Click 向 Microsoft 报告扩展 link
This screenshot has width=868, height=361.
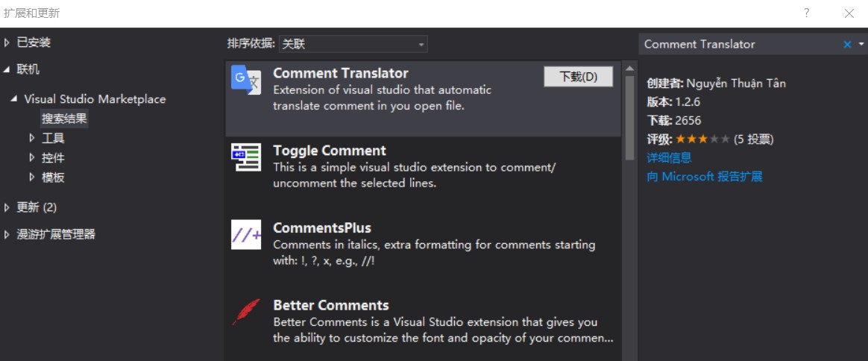(x=705, y=177)
